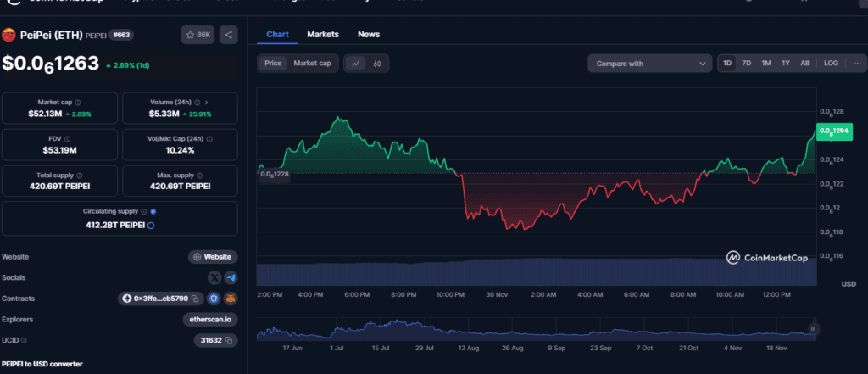
Task: Open the Circulating supply info icon
Action: (144, 212)
